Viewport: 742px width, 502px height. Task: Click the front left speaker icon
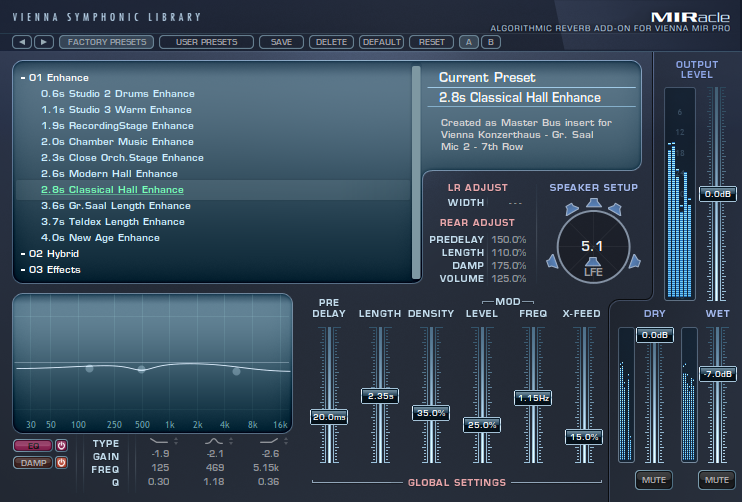[572, 210]
